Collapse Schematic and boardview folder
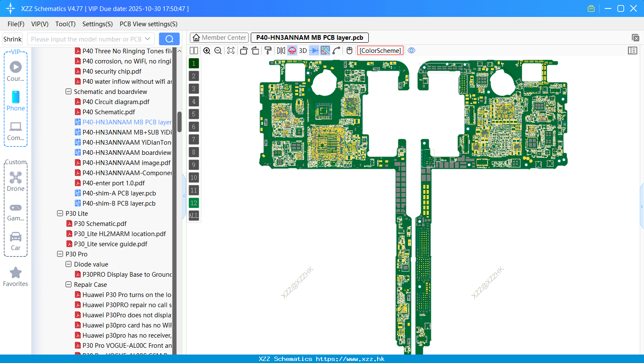This screenshot has width=644, height=363. (x=69, y=91)
